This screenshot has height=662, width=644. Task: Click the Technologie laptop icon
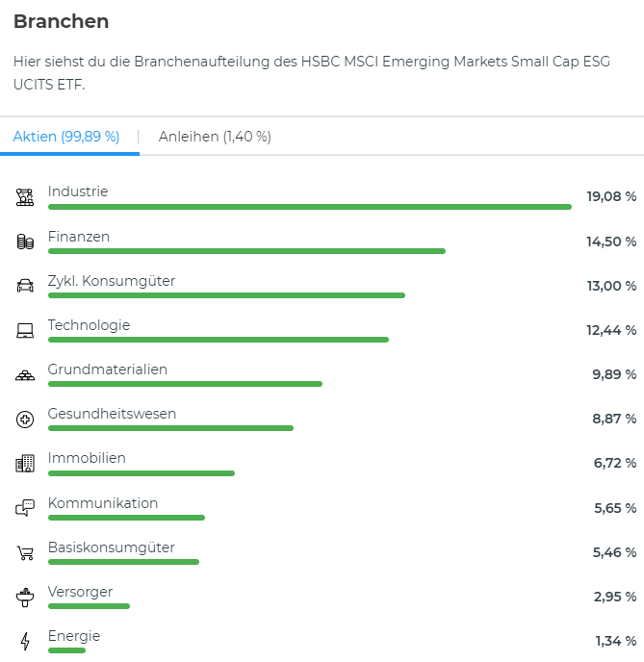click(x=25, y=331)
